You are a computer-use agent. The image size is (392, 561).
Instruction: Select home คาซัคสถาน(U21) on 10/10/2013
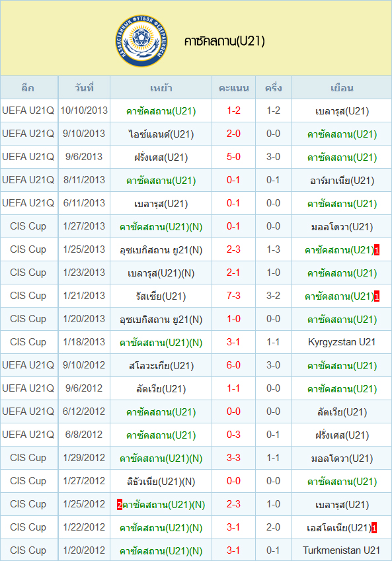[161, 111]
